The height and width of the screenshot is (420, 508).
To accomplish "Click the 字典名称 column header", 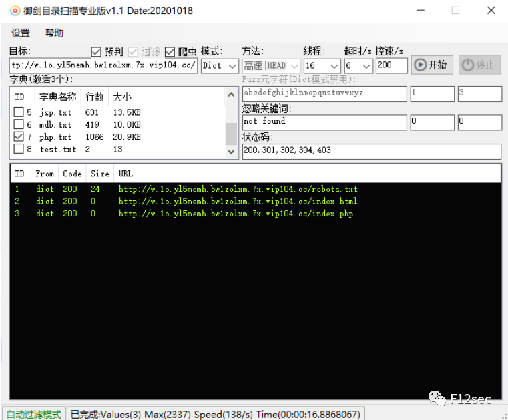I will point(57,97).
